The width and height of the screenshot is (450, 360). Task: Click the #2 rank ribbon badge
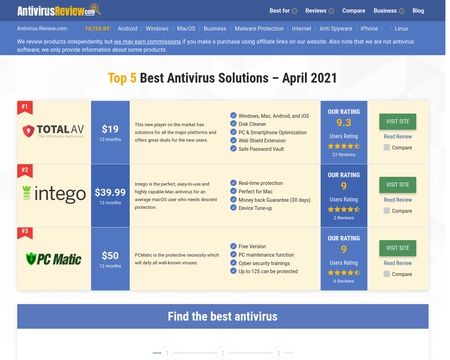(25, 171)
